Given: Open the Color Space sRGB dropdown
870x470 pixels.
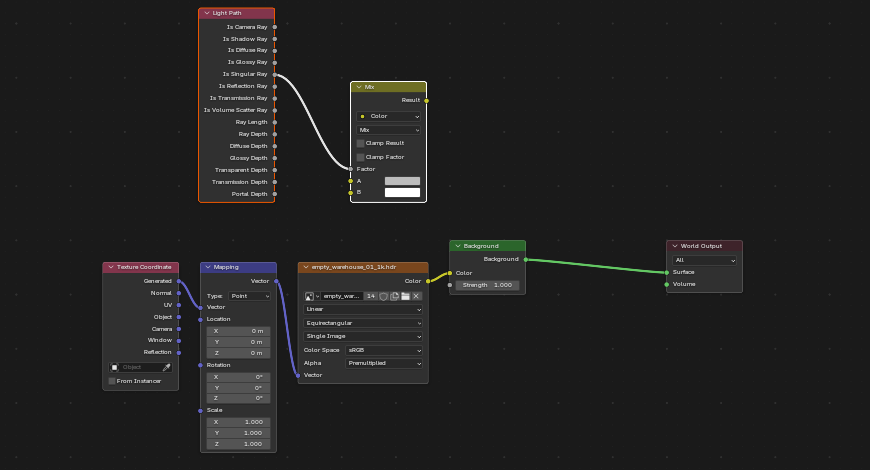Looking at the screenshot, I should coord(384,350).
